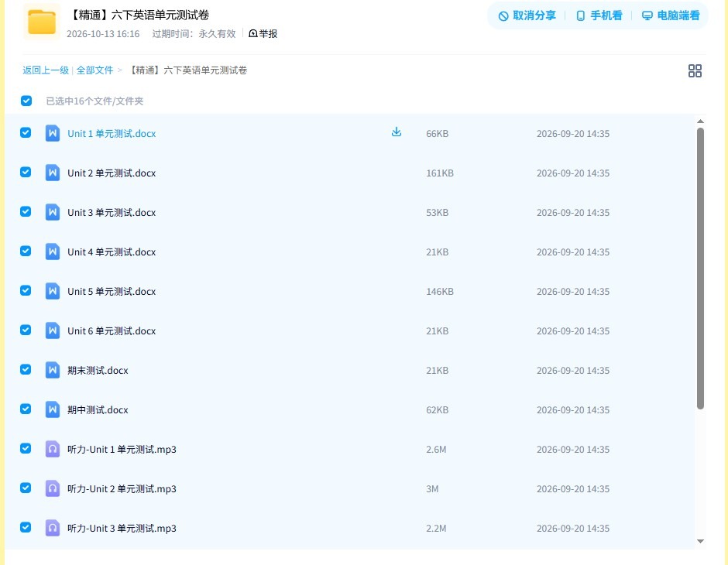The image size is (728, 565).
Task: Uncheck 听力-Unit 1 单元测试.mp3 checkbox
Action: pos(26,448)
